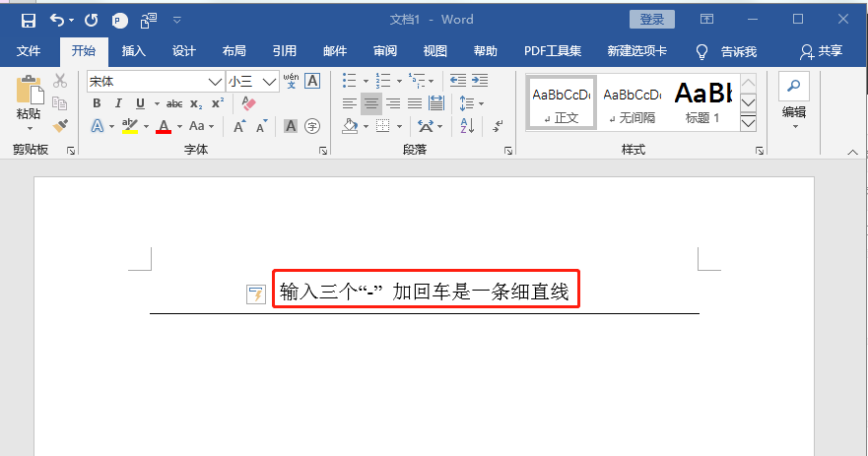Sort paragraphs with A-Z icon
868x456 pixels.
[x=467, y=126]
